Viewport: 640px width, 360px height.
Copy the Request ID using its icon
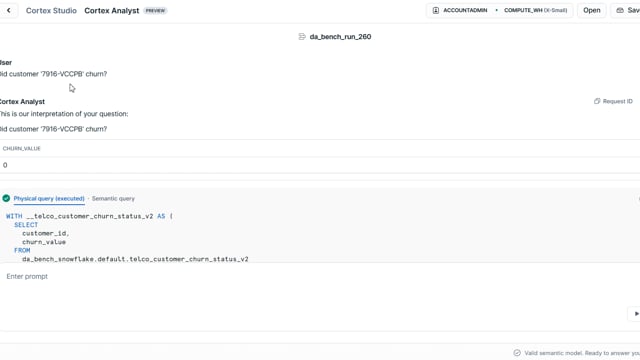pyautogui.click(x=597, y=101)
